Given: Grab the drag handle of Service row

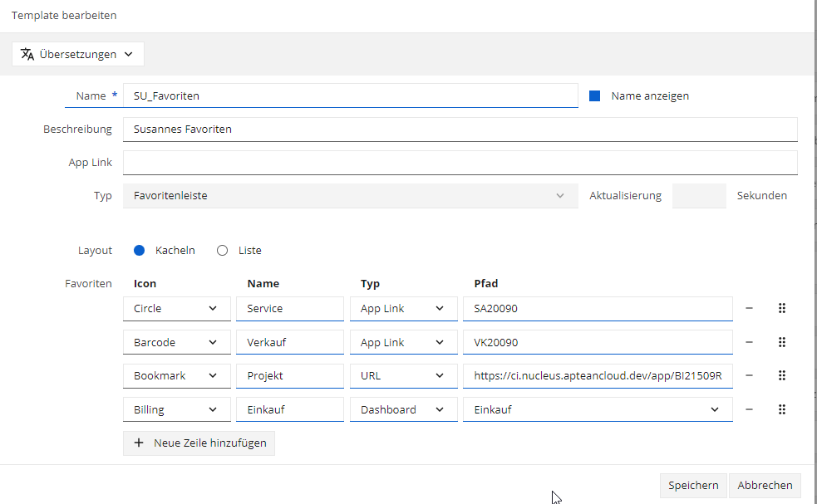Looking at the screenshot, I should click(781, 308).
